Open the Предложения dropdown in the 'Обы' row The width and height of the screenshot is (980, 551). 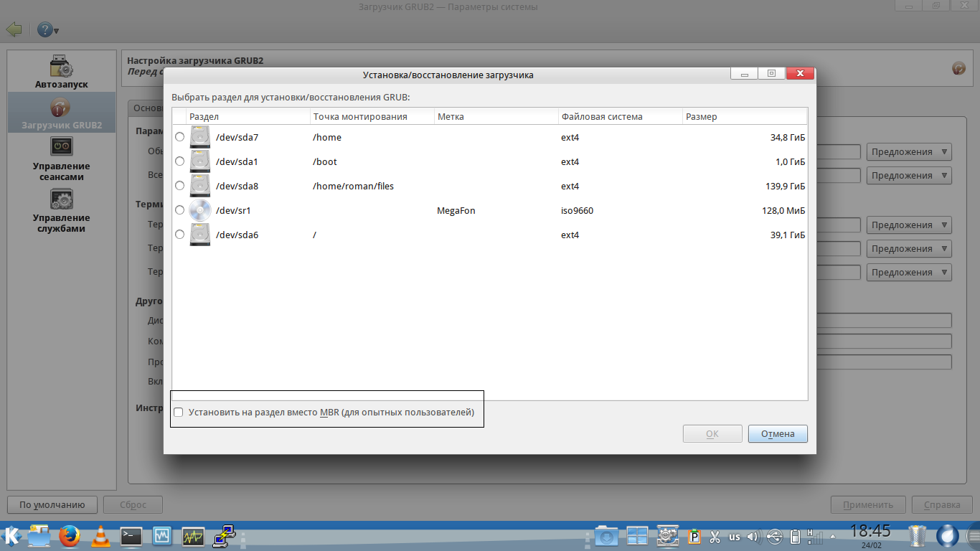tap(909, 152)
